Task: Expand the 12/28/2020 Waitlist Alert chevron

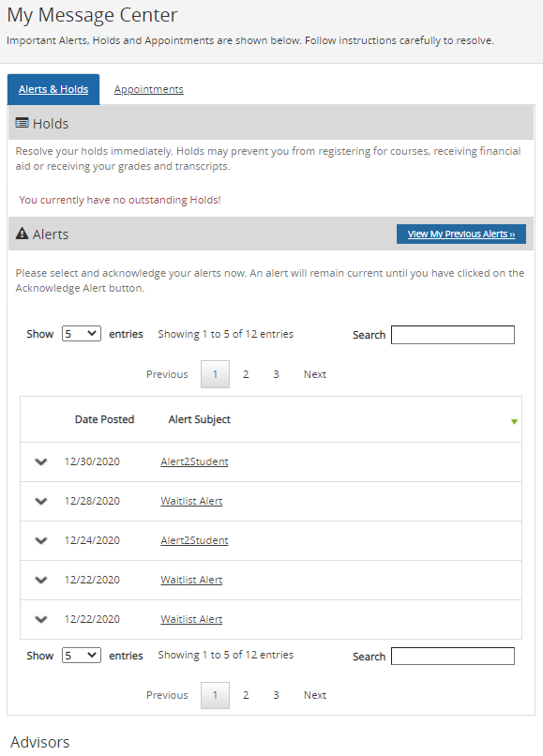Action: click(x=41, y=502)
